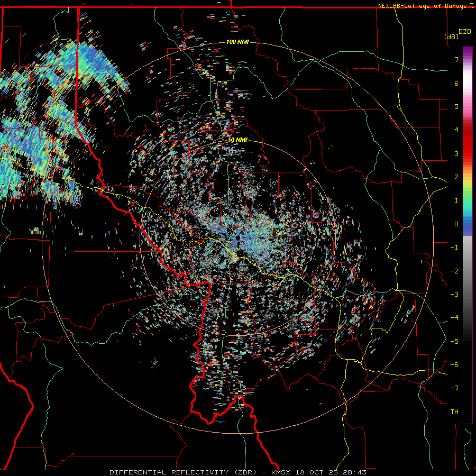Click the 3 value on the color scale

click(456, 153)
